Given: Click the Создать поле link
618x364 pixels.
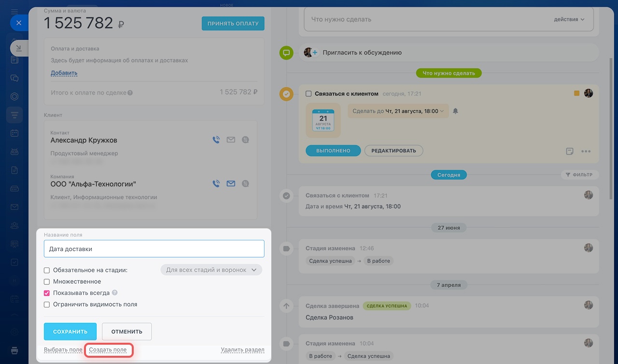Looking at the screenshot, I should coord(108,350).
